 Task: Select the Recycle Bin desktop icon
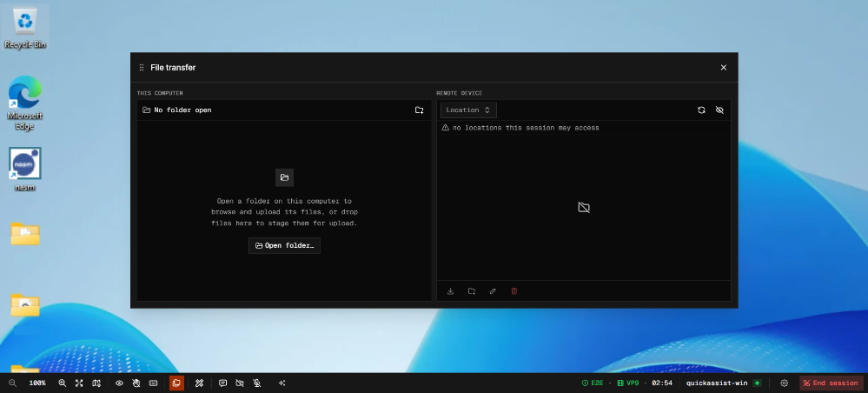(x=25, y=27)
